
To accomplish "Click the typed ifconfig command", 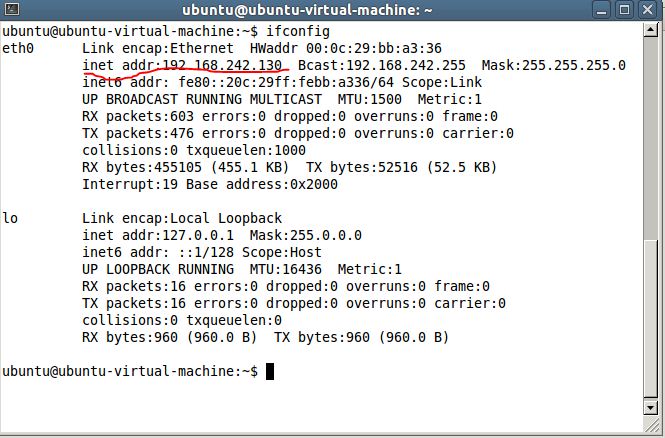I will (298, 31).
